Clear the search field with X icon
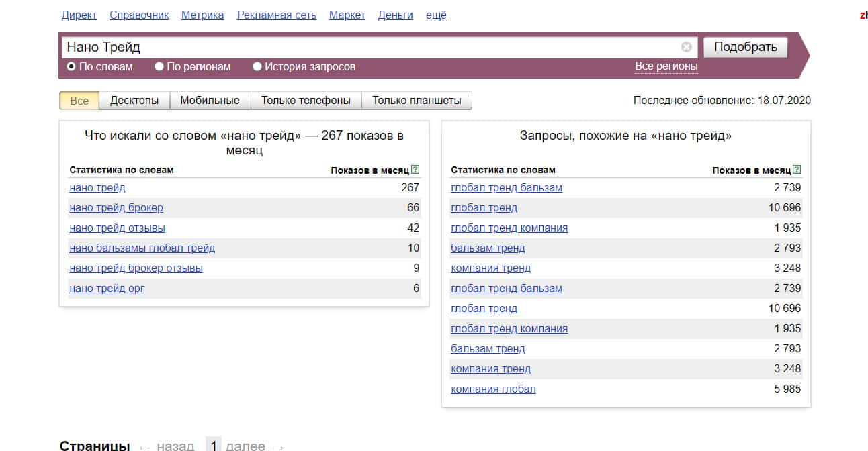 coord(686,47)
